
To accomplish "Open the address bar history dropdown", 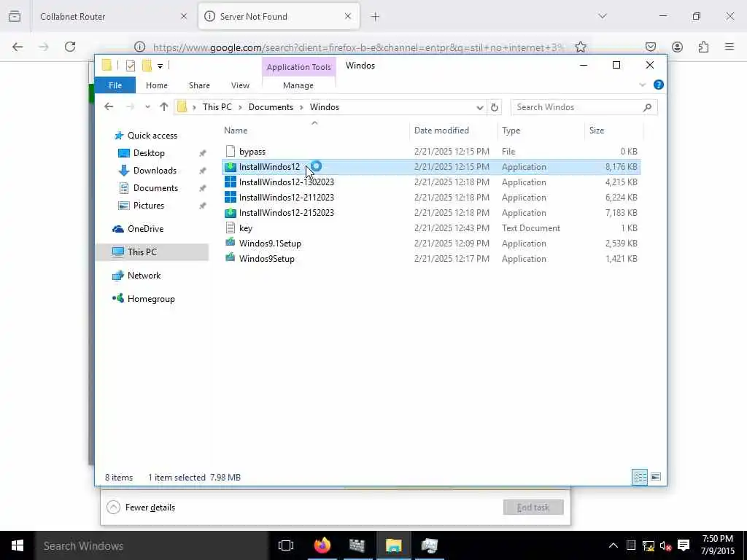I will pos(480,108).
